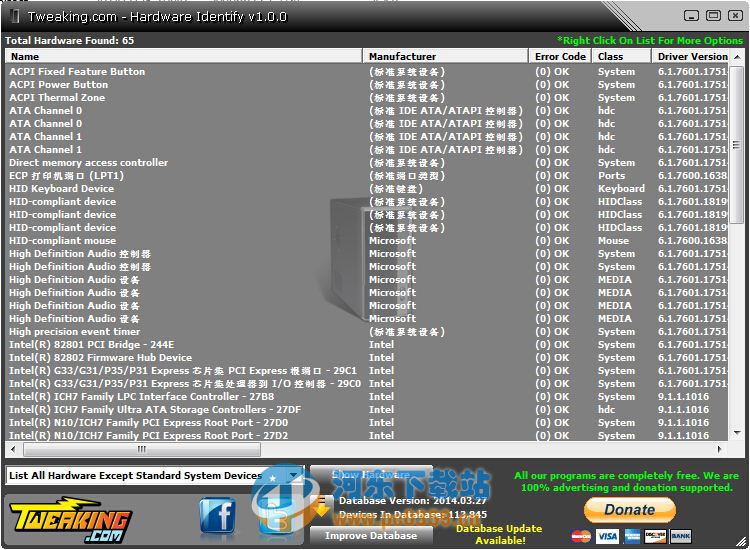Click the Database Version 2014.03.27 text
The width and height of the screenshot is (750, 550).
click(x=413, y=501)
